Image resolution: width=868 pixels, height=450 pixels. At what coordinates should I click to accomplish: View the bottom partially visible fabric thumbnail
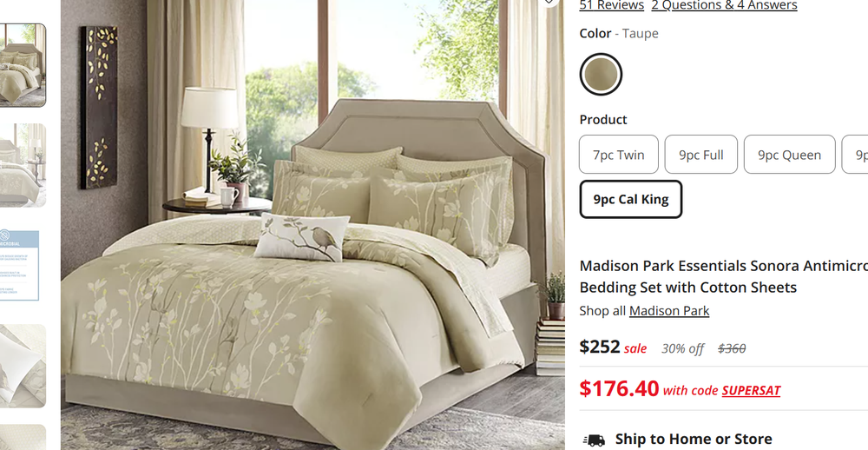coord(23,437)
